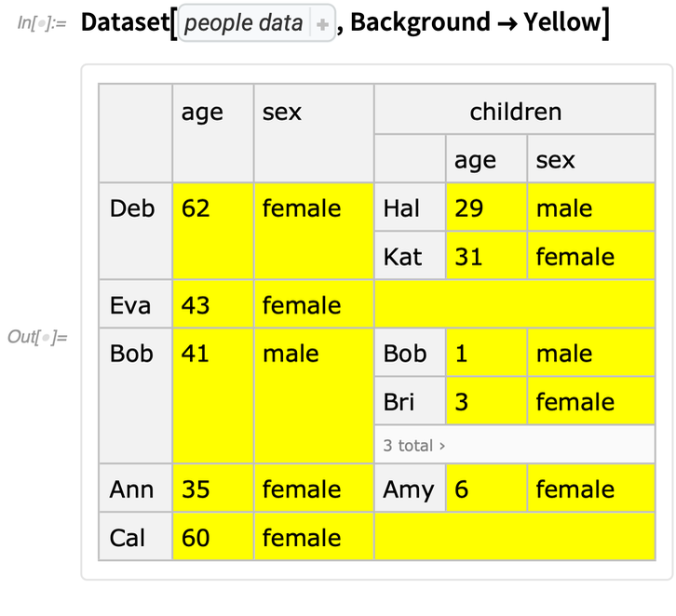This screenshot has width=676, height=616.
Task: Select the top-level age column header
Action: (202, 113)
